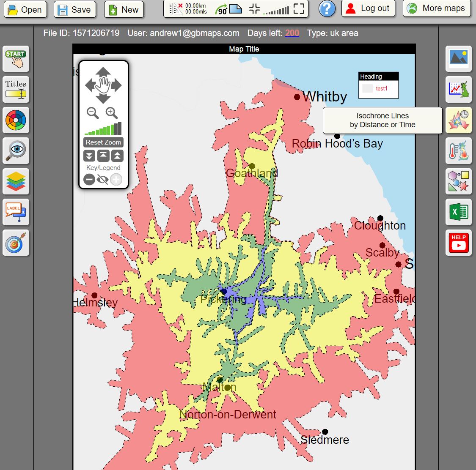Collapse legend to top with the arrow button
This screenshot has width=476, height=470.
coord(103,156)
